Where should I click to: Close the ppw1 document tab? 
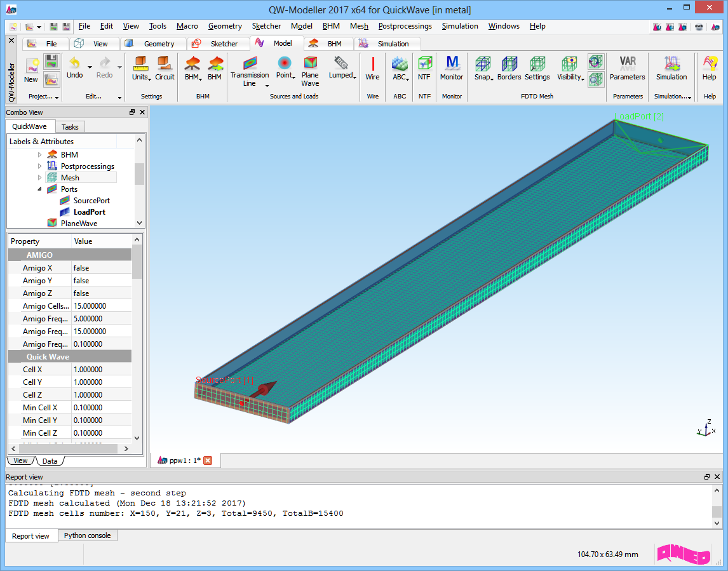[x=208, y=460]
